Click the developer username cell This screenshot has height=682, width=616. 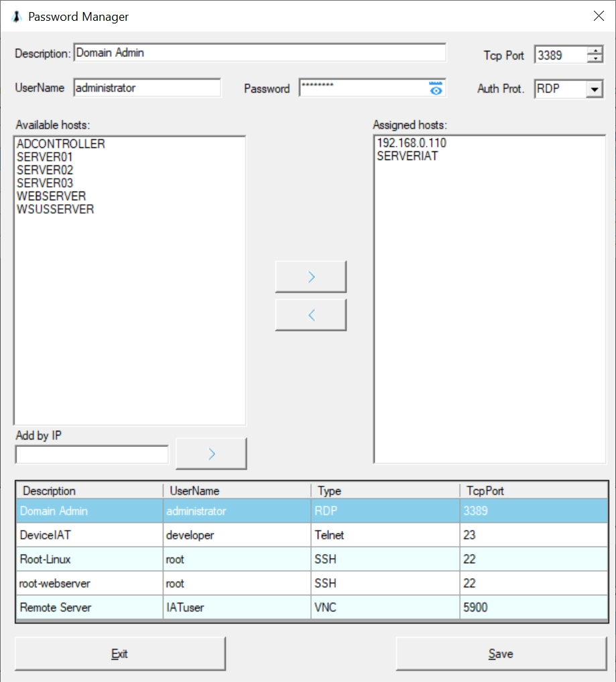237,535
